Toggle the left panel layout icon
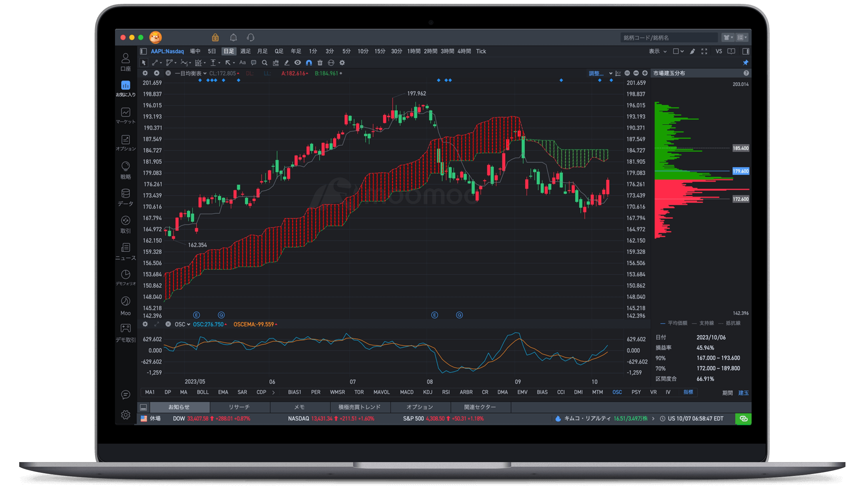Screen dimensions: 867x504 click(143, 51)
